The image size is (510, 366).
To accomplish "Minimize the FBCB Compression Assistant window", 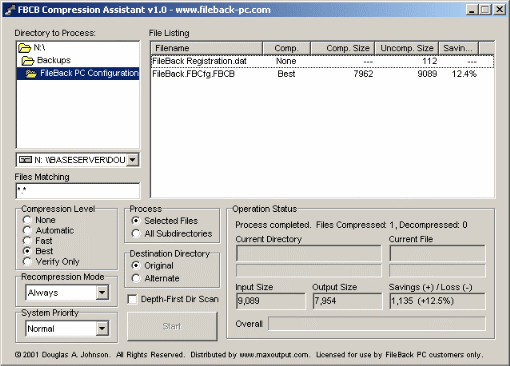I will coord(472,10).
